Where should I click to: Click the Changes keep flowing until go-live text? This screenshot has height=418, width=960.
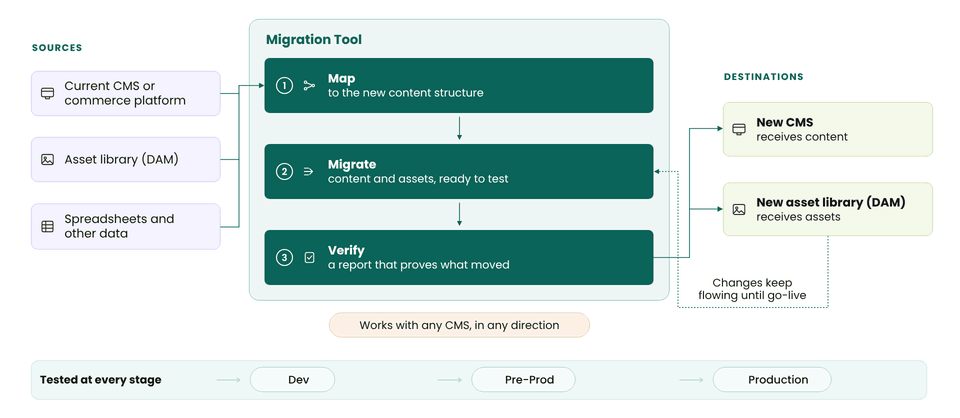click(x=752, y=289)
